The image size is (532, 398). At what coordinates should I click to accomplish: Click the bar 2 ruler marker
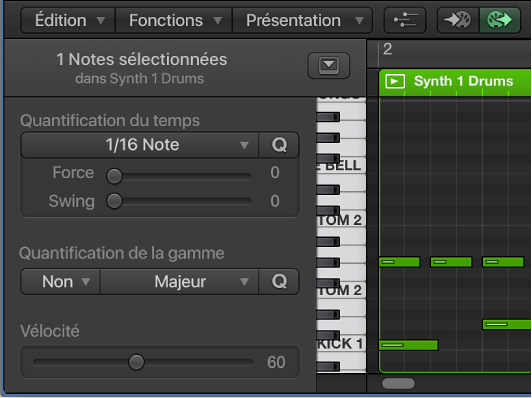(x=387, y=50)
